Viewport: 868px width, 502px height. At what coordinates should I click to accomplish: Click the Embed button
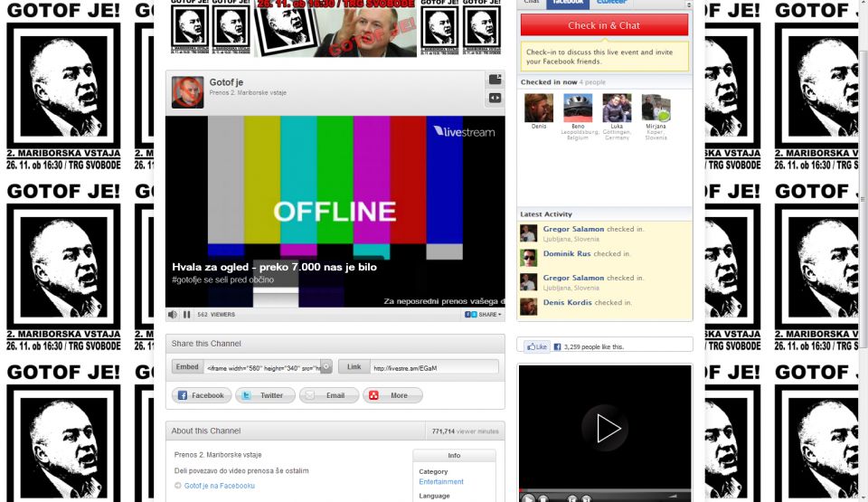pos(187,367)
